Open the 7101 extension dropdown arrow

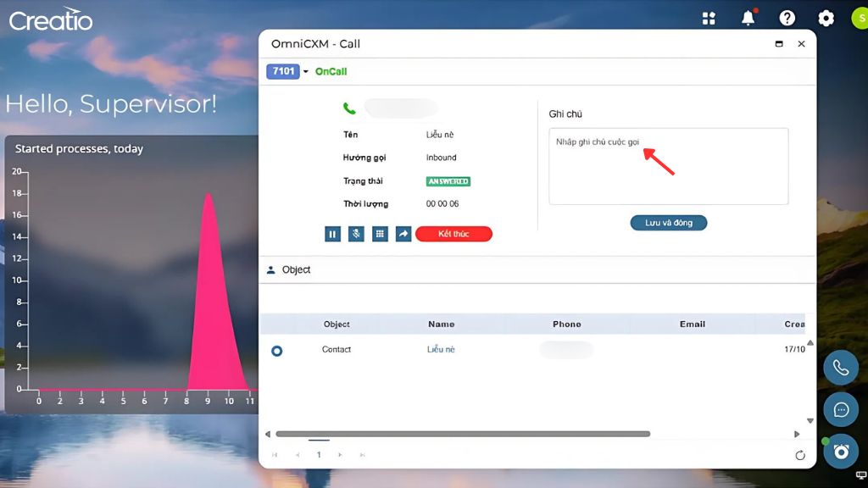[x=305, y=71]
